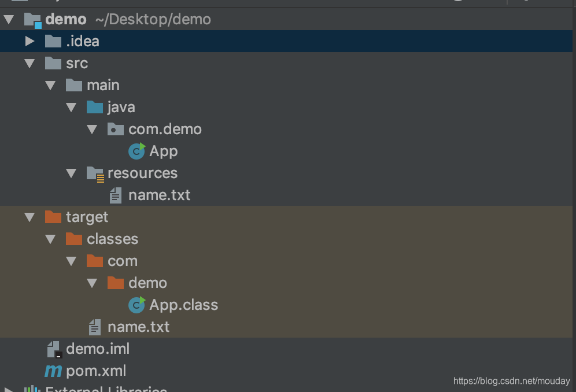The height and width of the screenshot is (392, 576).
Task: Click the App runnable class icon
Action: [x=136, y=151]
